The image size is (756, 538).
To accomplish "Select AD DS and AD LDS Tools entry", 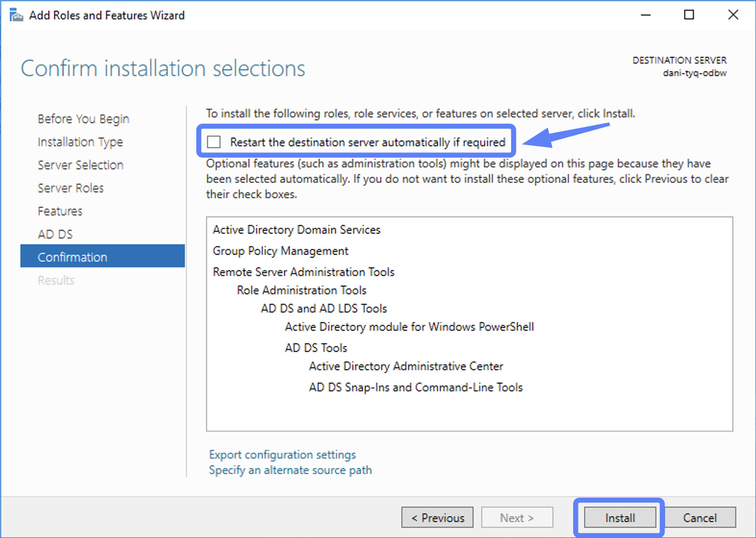I will [324, 309].
